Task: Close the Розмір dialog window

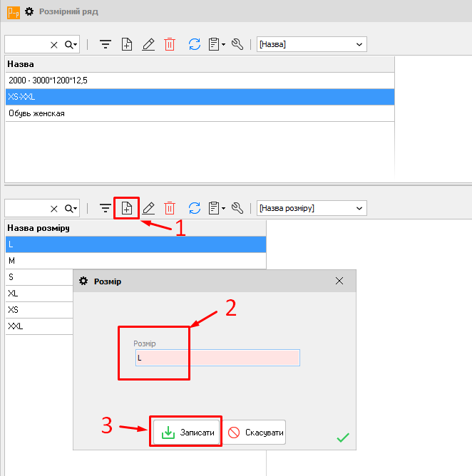Action: [339, 281]
